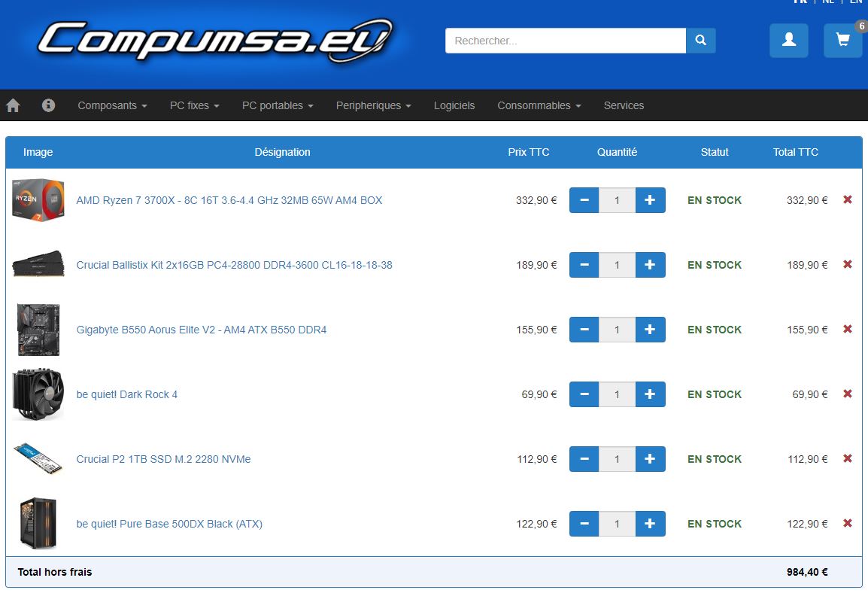The height and width of the screenshot is (593, 868).
Task: Click the Désignation column header
Action: click(x=282, y=152)
